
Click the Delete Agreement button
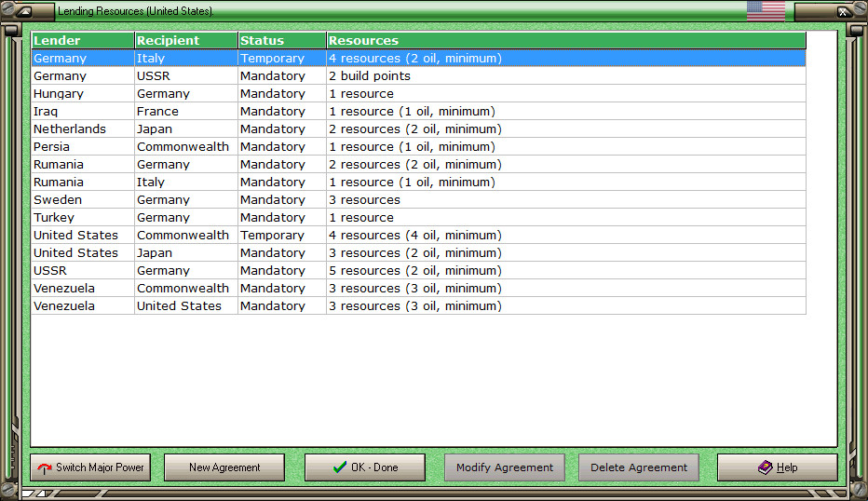[x=639, y=467]
